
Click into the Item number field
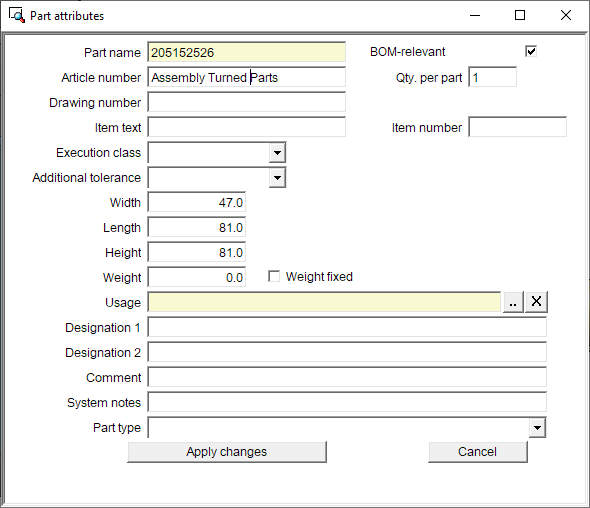click(517, 127)
